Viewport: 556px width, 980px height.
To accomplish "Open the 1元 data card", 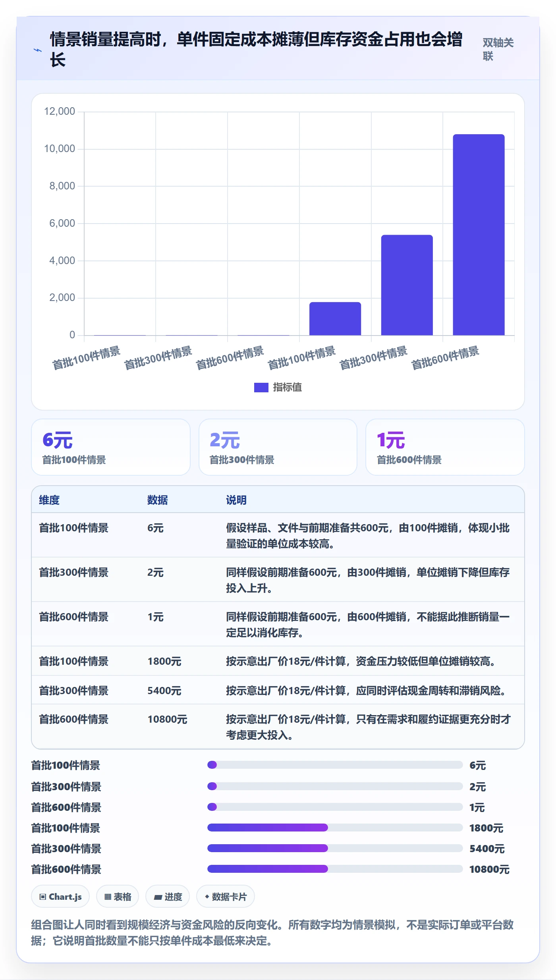I will click(445, 447).
